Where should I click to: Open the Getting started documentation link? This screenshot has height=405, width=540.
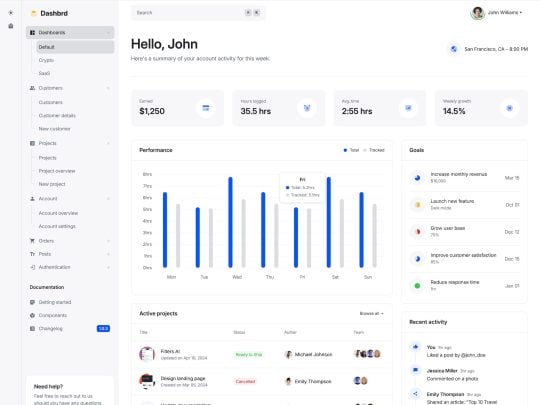click(55, 302)
